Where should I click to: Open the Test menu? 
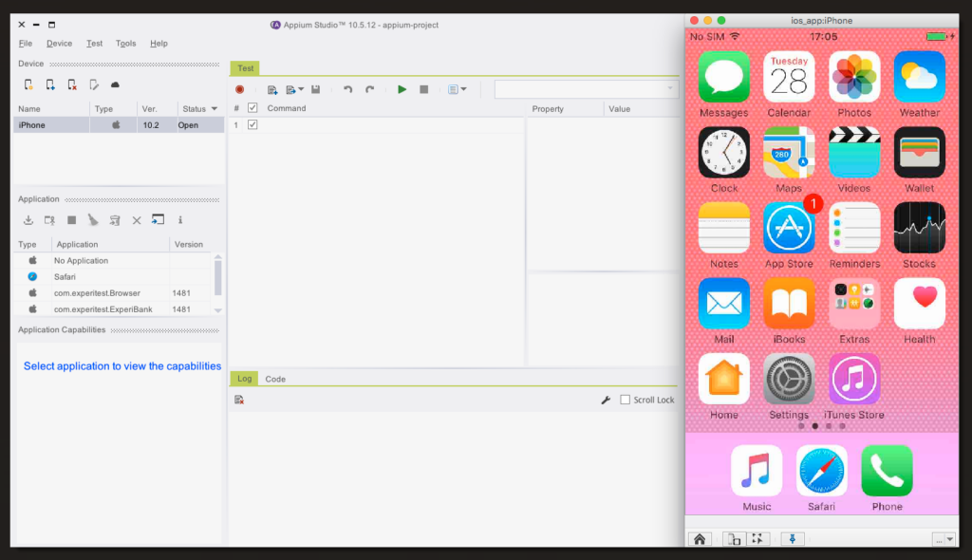pos(94,44)
